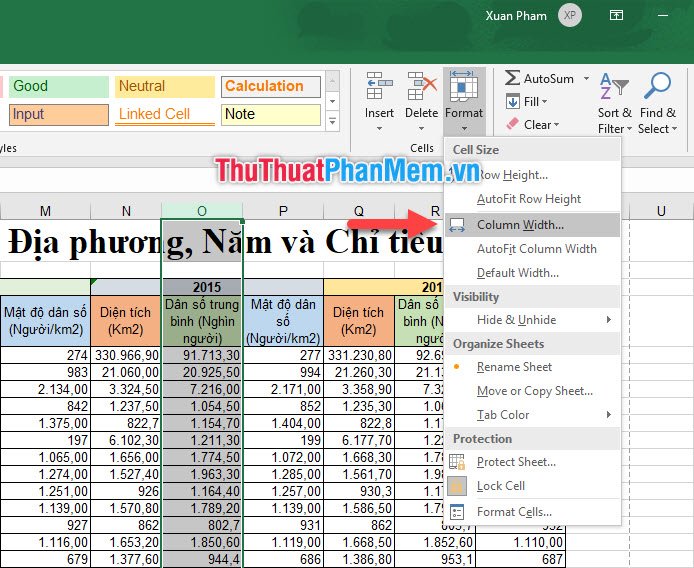
Task: Choose AutoFit Row Height
Action: 532,199
